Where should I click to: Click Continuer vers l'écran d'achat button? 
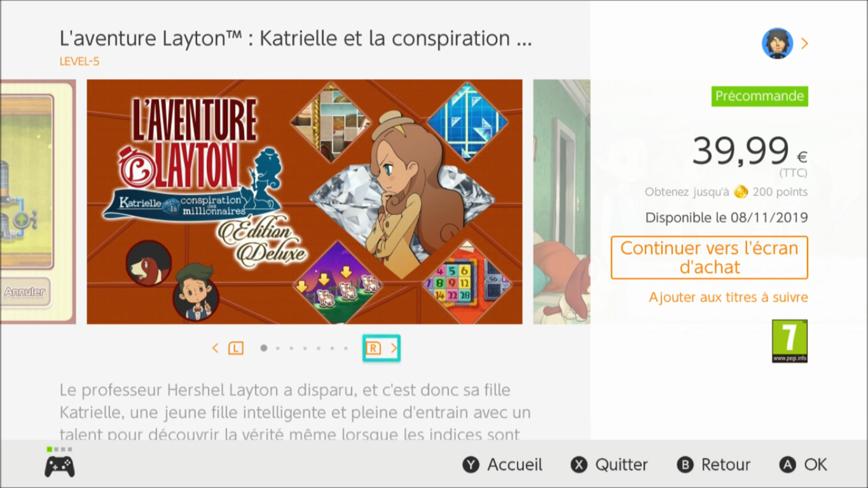pyautogui.click(x=709, y=257)
